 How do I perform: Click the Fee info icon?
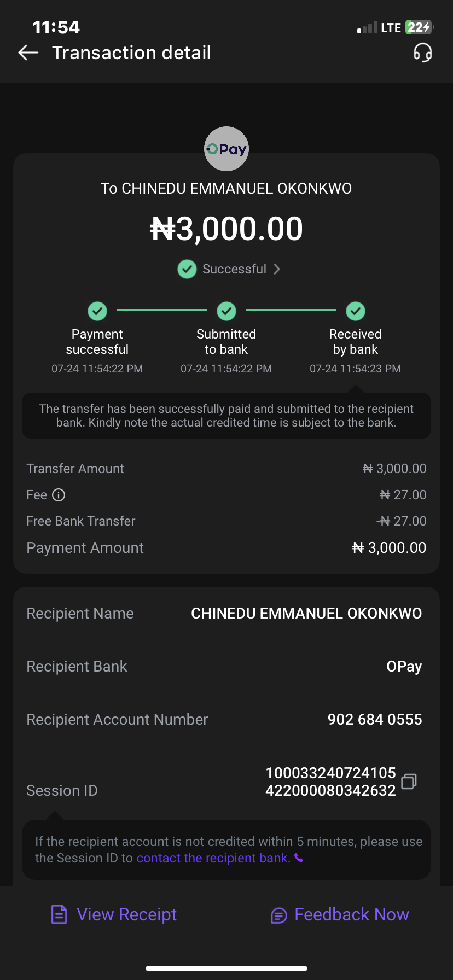[59, 495]
